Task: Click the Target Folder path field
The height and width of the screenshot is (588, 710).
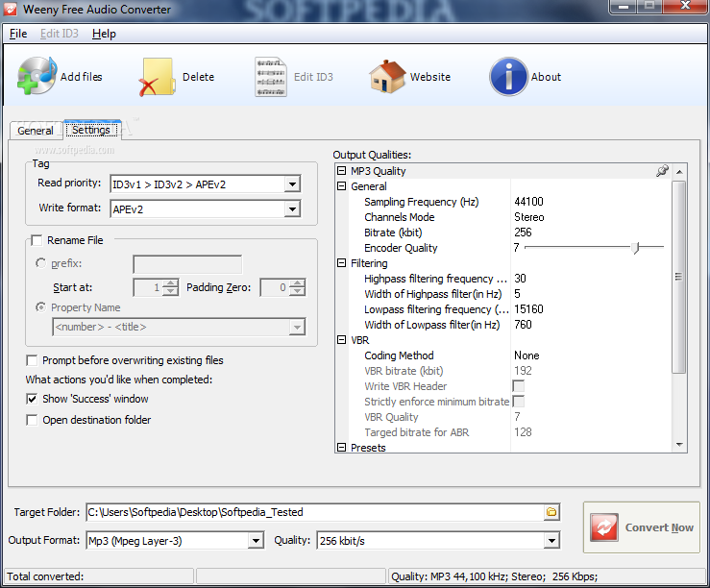Action: coord(315,512)
